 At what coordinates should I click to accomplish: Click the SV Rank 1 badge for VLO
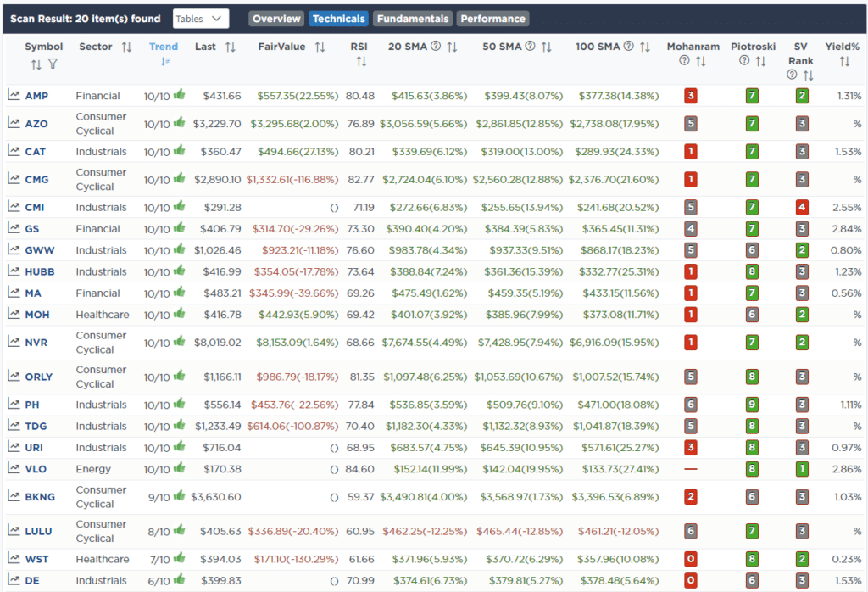802,469
